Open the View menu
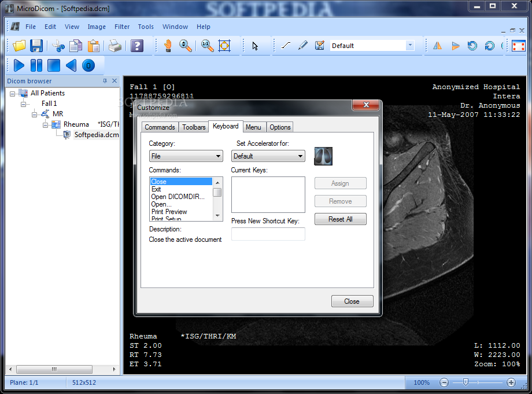Screen dimensions: 532x394 pyautogui.click(x=72, y=27)
